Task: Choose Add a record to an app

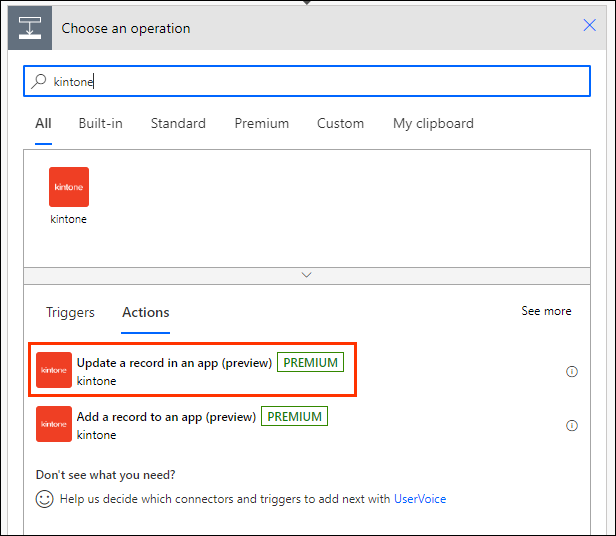Action: point(166,417)
